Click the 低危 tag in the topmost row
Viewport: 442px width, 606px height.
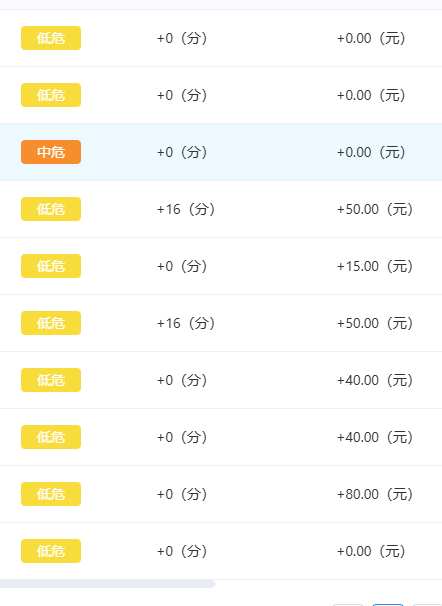click(x=51, y=38)
